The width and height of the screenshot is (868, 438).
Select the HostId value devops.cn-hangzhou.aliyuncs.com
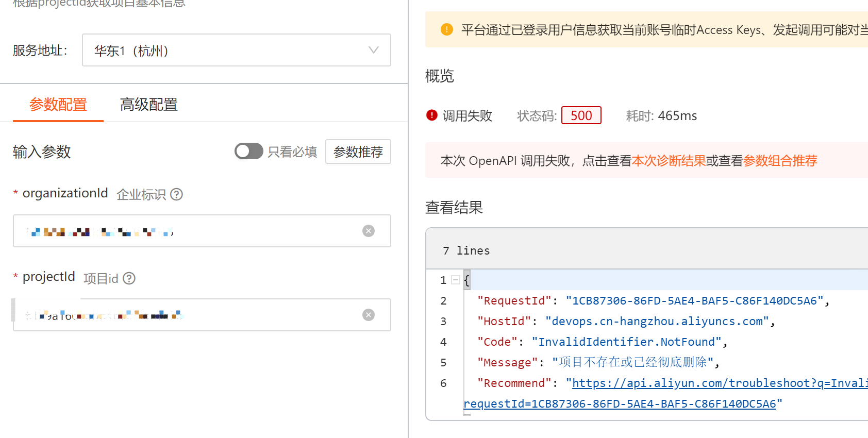[x=657, y=321]
